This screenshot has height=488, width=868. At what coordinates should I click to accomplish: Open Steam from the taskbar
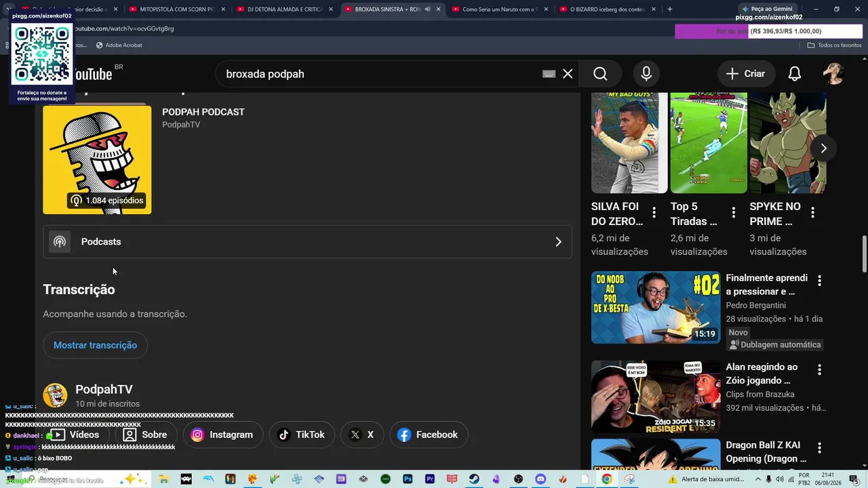tap(474, 479)
